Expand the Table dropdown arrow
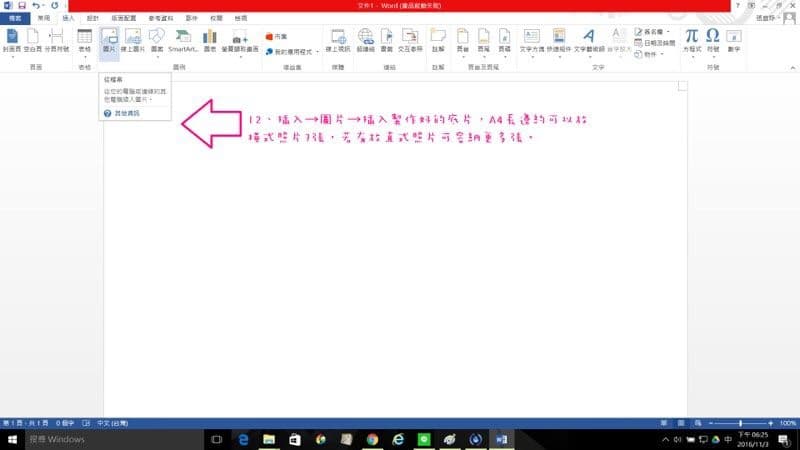 point(85,57)
